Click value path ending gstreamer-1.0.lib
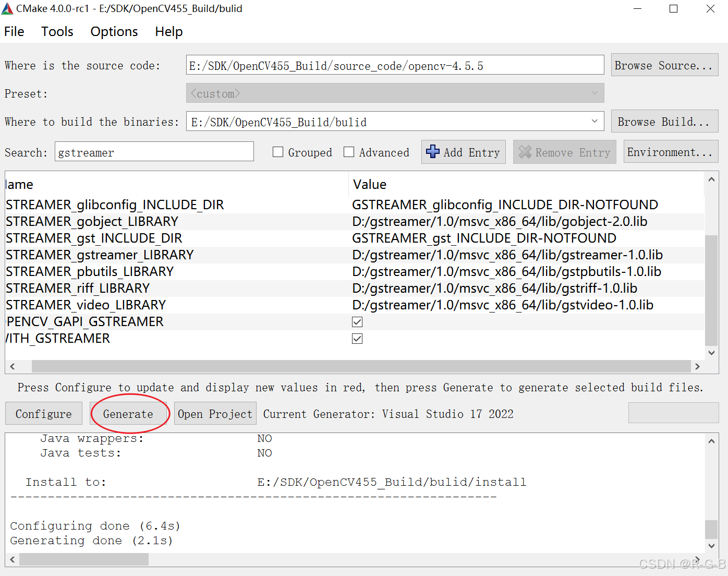728x576 pixels. 507,255
